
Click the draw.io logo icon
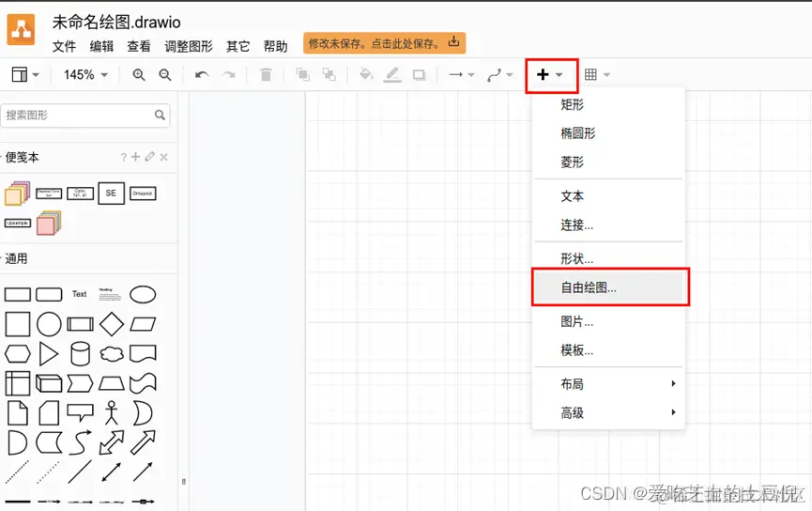click(21, 29)
